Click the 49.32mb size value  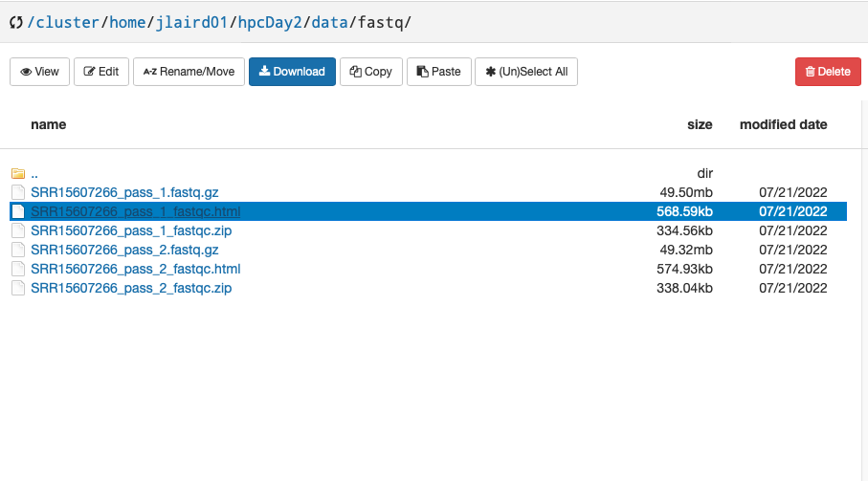(686, 250)
